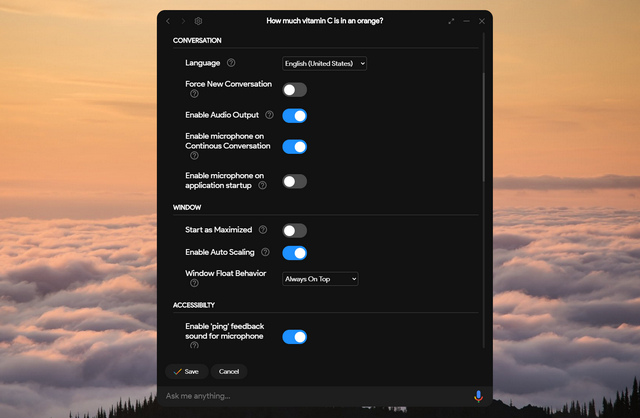Viewport: 640px width, 418px height.
Task: Show help for Window Float Behavior
Action: click(194, 283)
